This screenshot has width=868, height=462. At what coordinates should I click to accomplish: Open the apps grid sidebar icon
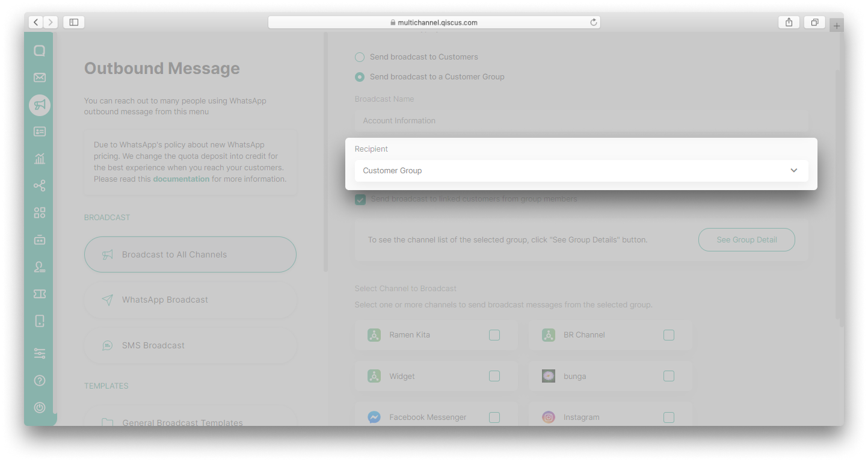click(x=40, y=213)
